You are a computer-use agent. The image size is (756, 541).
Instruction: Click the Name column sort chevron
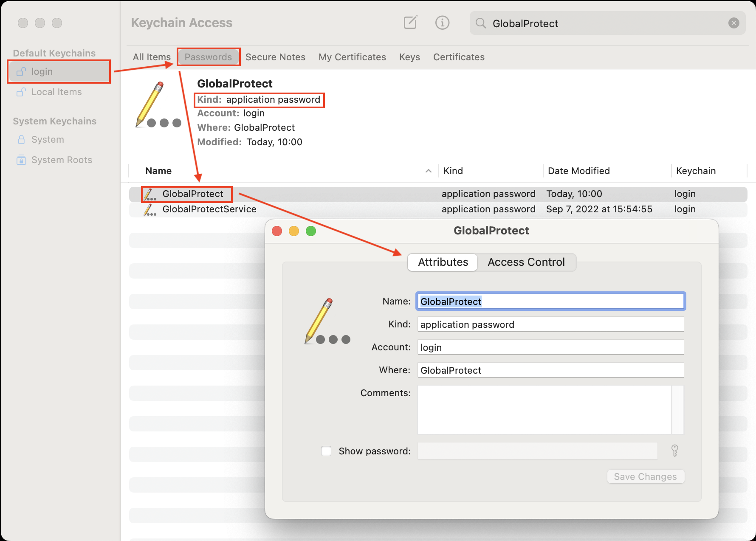coord(429,171)
